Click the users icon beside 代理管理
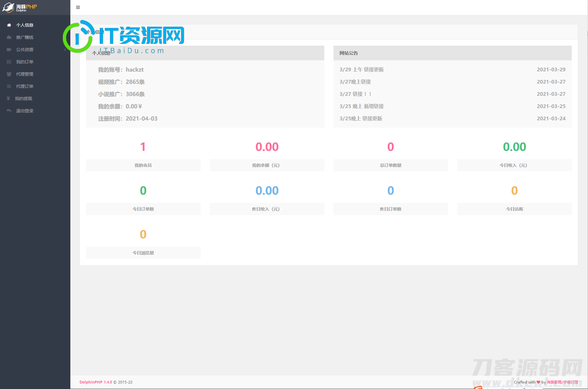This screenshot has width=588, height=389. click(9, 74)
